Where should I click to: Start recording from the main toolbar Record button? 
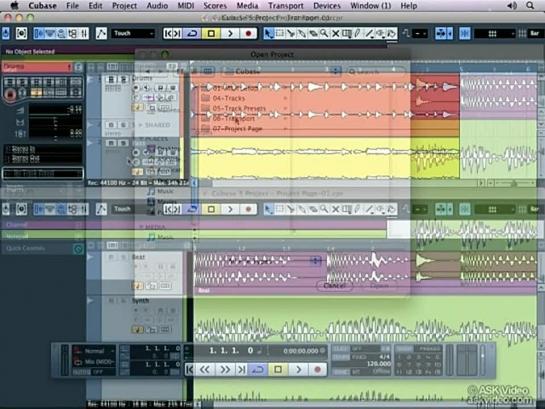pyautogui.click(x=248, y=33)
